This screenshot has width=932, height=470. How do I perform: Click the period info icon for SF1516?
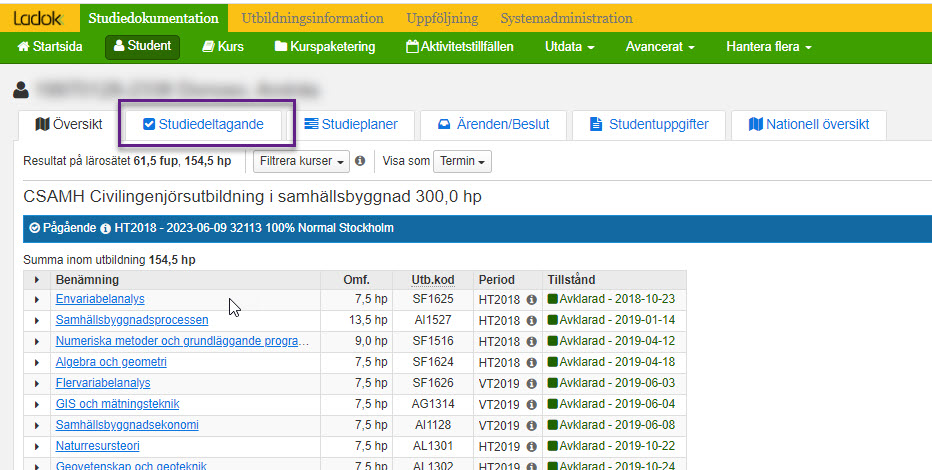click(x=532, y=342)
